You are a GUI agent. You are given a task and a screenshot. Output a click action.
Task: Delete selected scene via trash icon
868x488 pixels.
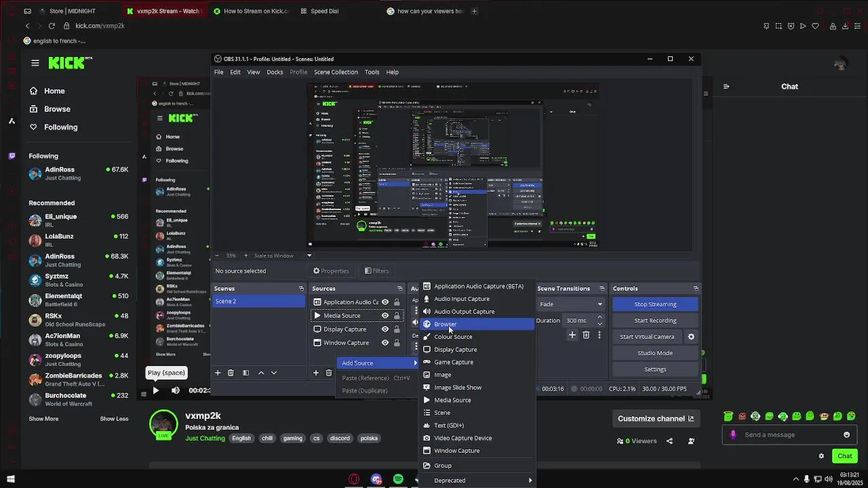231,373
